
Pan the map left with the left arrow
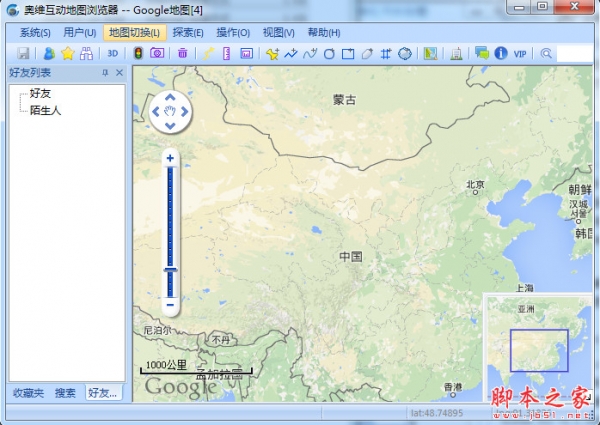pos(156,112)
